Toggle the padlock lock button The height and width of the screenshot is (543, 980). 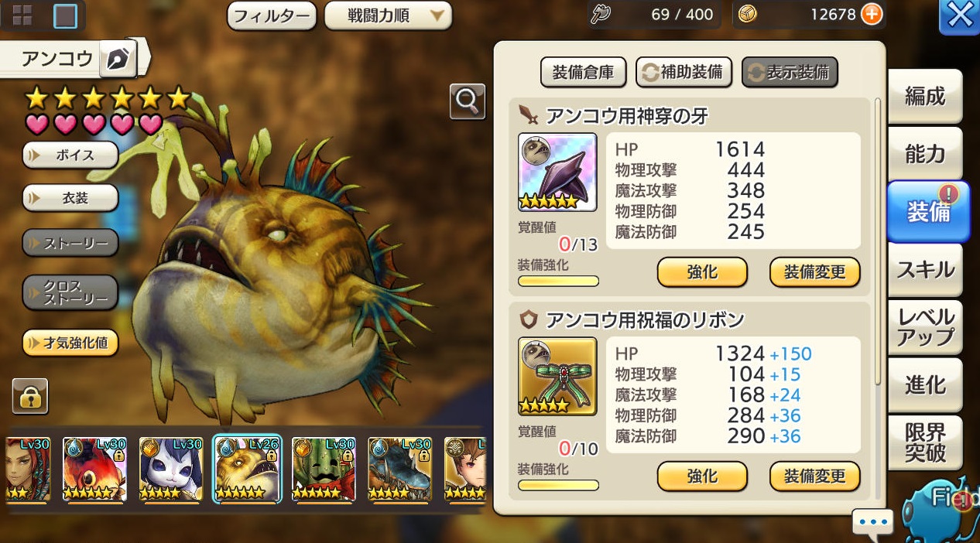pos(30,396)
